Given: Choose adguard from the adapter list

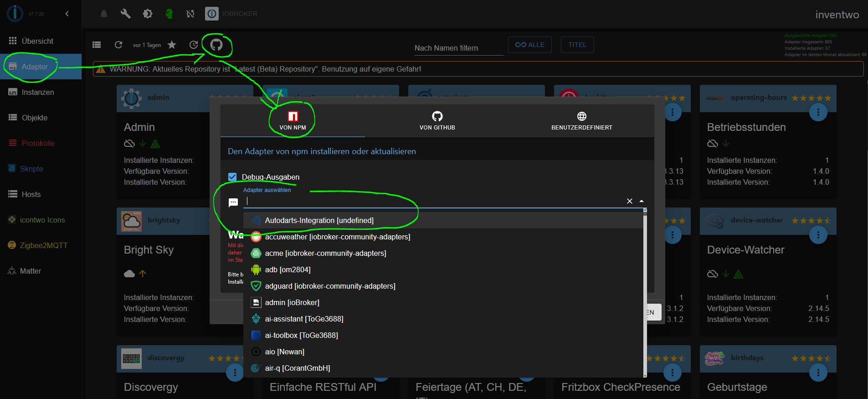Looking at the screenshot, I should [443, 286].
